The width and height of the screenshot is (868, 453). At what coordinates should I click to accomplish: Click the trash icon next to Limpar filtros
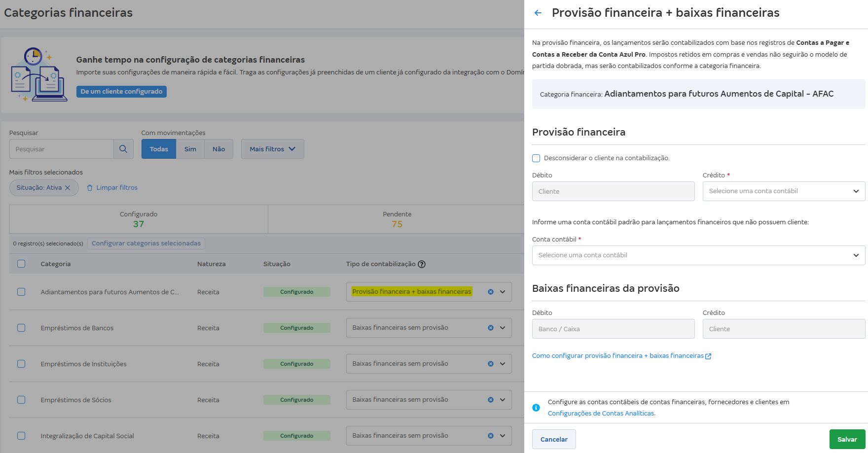[x=89, y=187]
